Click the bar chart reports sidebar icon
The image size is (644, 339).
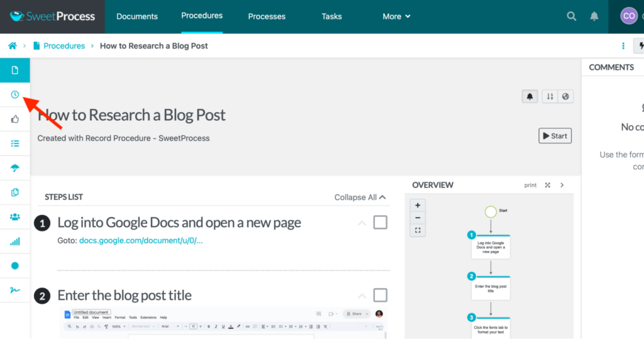click(x=15, y=242)
